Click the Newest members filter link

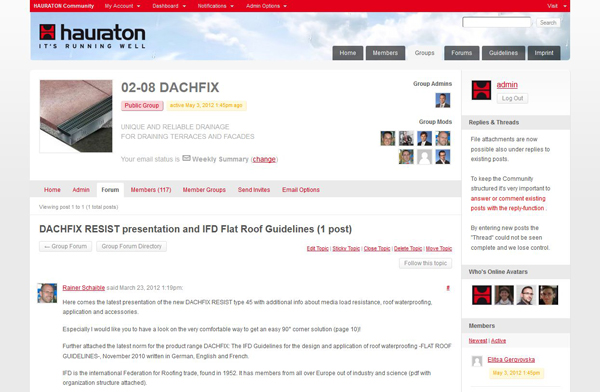point(478,341)
